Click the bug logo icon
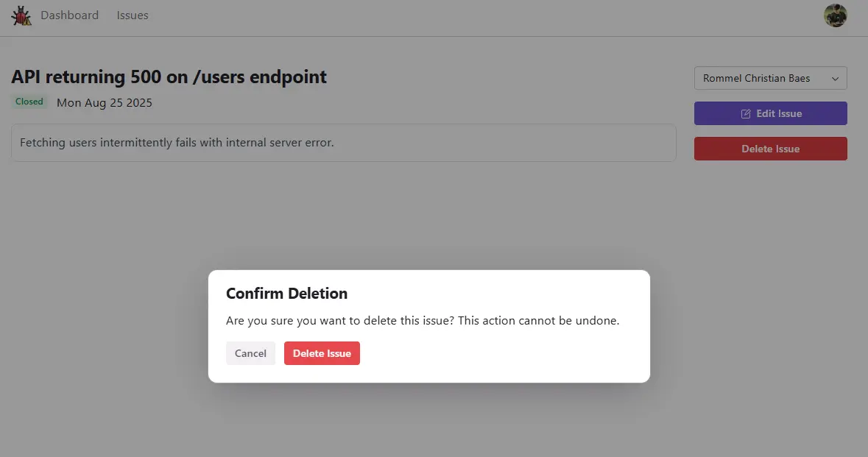868x457 pixels. 21,15
